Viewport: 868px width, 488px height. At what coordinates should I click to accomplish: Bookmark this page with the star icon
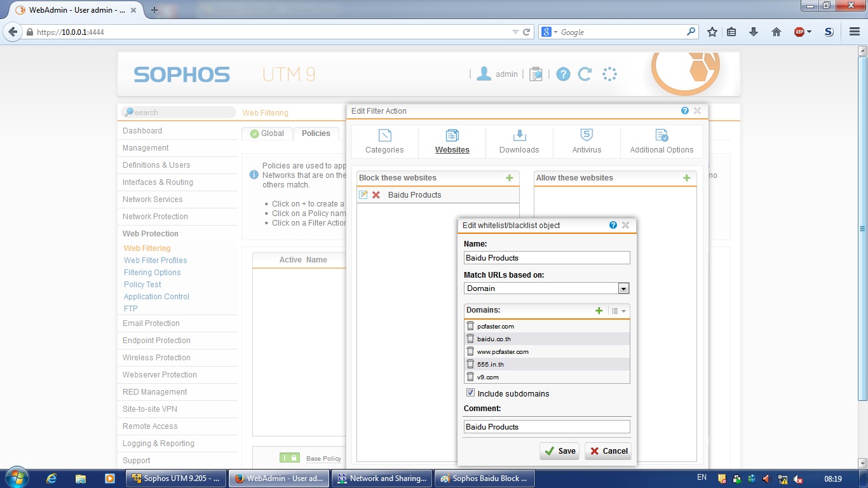712,32
